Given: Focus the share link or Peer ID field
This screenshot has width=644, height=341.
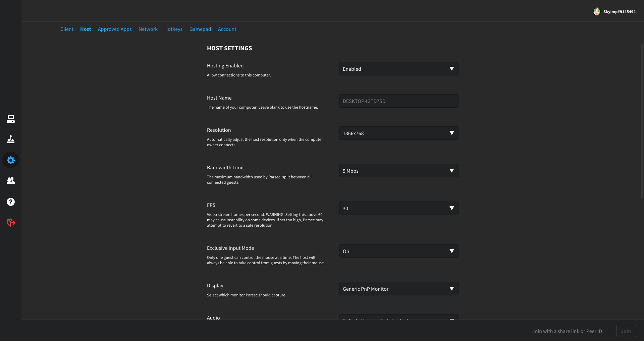Looking at the screenshot, I should (x=569, y=331).
